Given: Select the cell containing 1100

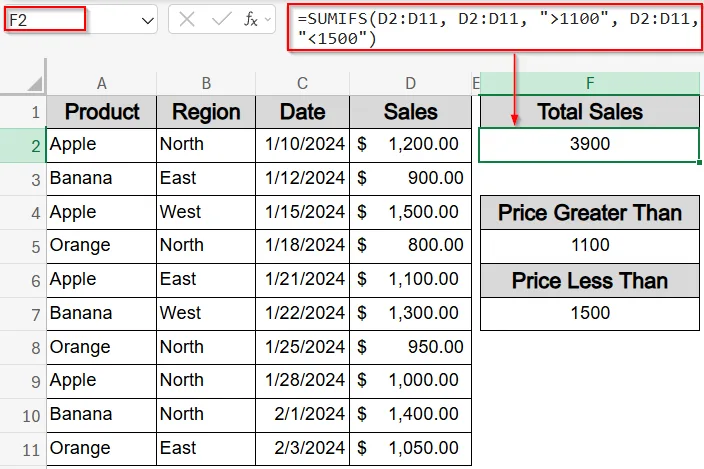Looking at the screenshot, I should tap(590, 246).
